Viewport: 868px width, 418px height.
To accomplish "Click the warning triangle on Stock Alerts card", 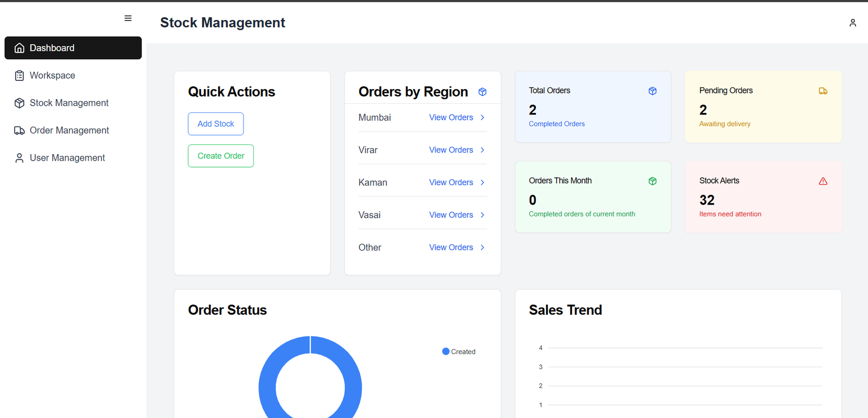I will (x=823, y=181).
